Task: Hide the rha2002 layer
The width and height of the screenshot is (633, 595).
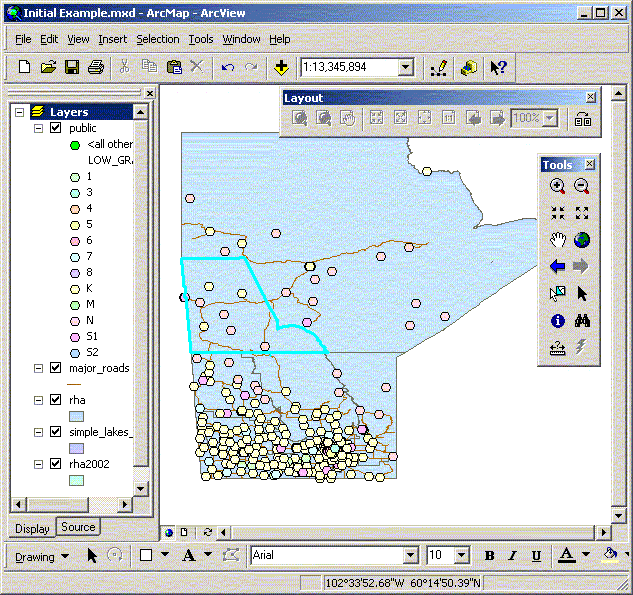Action: click(x=56, y=464)
